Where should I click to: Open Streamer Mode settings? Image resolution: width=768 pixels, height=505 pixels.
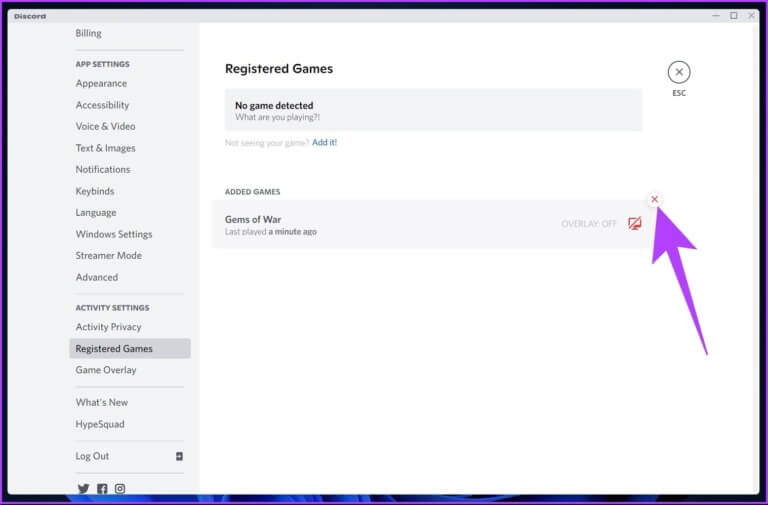[x=109, y=256]
